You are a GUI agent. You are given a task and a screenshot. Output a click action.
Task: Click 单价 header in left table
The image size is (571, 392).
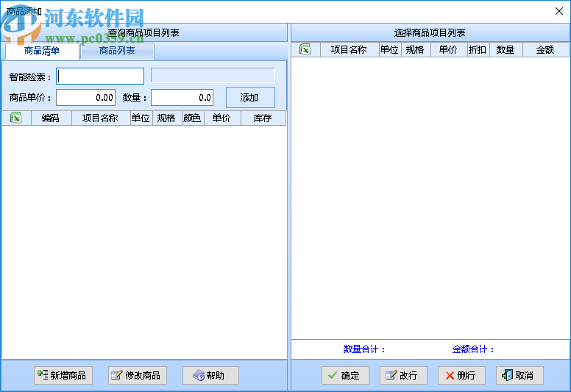tap(222, 118)
